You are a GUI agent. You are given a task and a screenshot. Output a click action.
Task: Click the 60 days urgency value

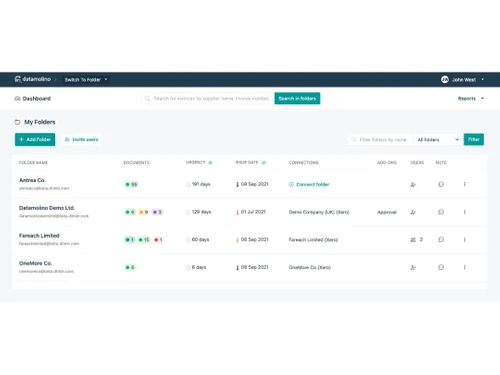200,239
